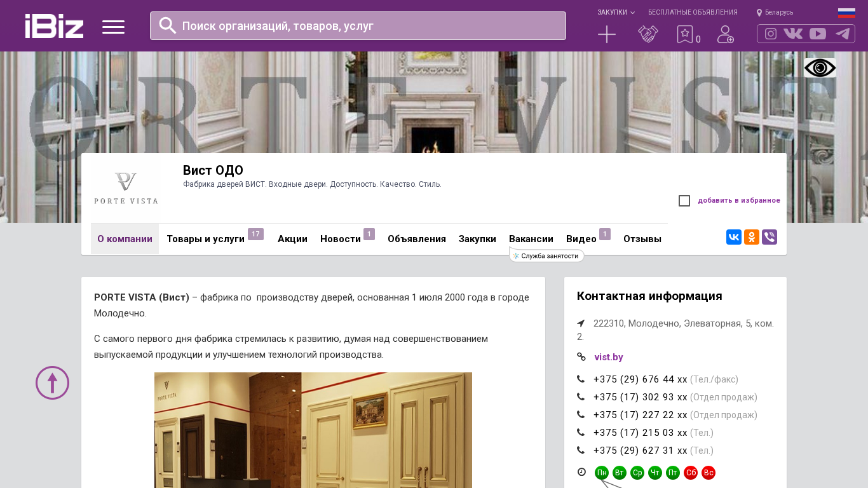Focus the search organizations input field
This screenshot has height=488, width=868.
tap(358, 25)
